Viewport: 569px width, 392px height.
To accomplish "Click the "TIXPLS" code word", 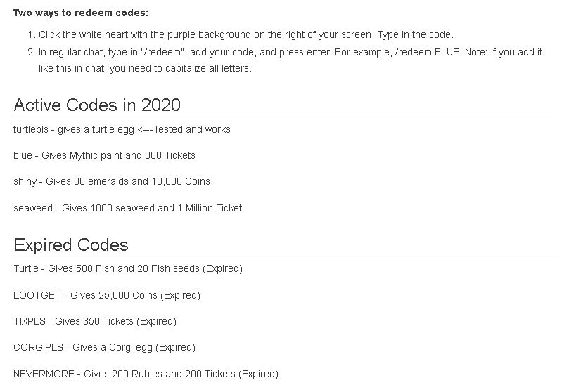I will [x=30, y=321].
